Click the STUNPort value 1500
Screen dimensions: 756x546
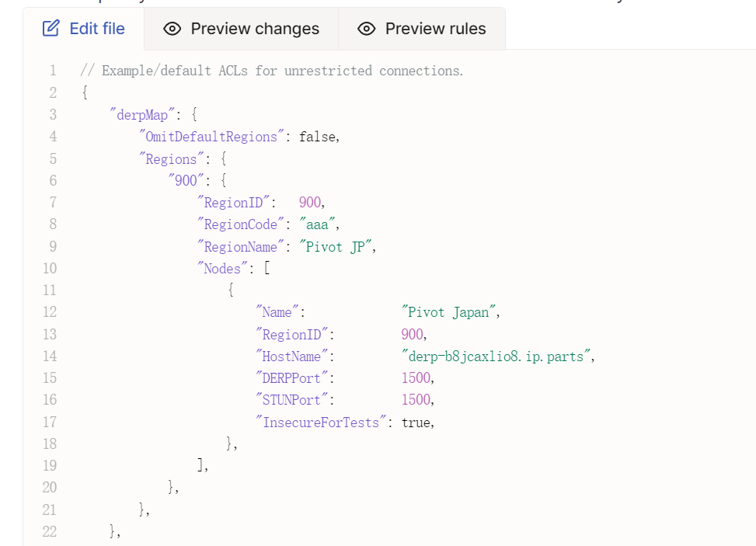point(416,399)
